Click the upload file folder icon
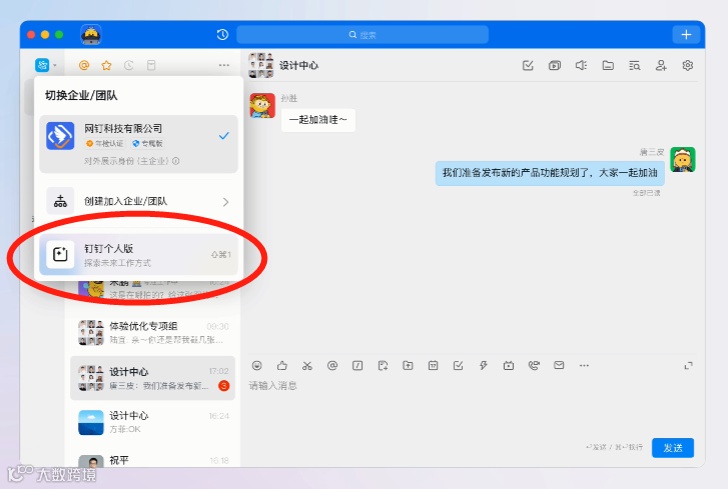 point(408,365)
